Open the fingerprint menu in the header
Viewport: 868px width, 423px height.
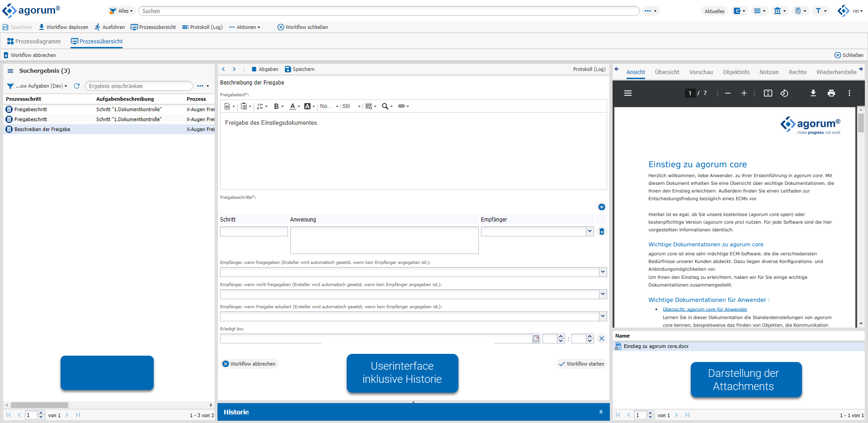click(801, 11)
